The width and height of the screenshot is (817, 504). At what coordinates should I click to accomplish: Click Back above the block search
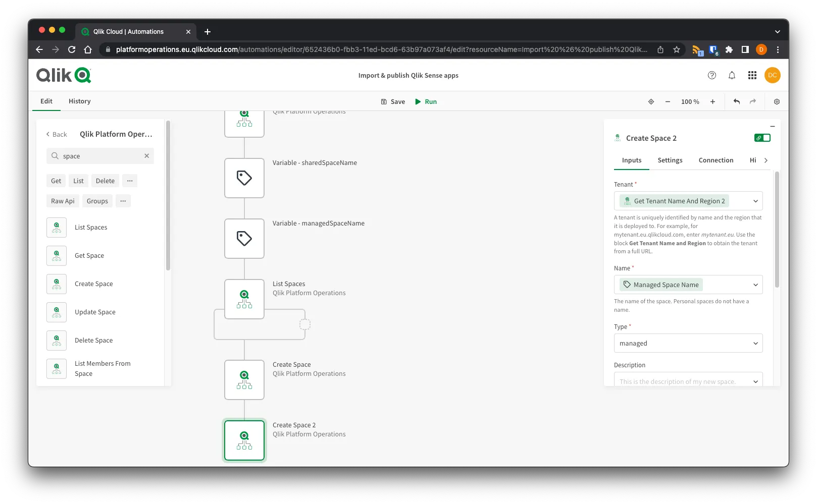coord(56,134)
